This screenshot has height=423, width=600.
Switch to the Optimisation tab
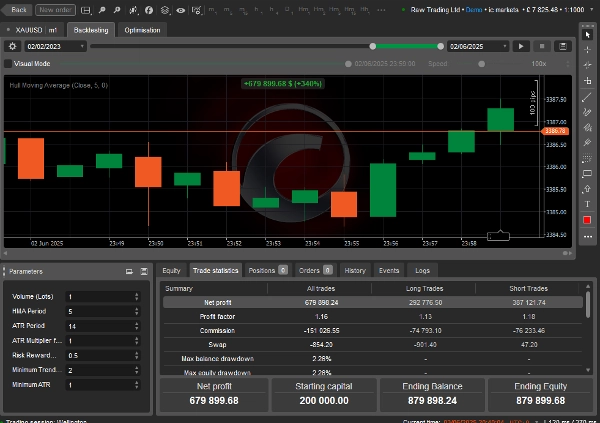[x=142, y=30]
